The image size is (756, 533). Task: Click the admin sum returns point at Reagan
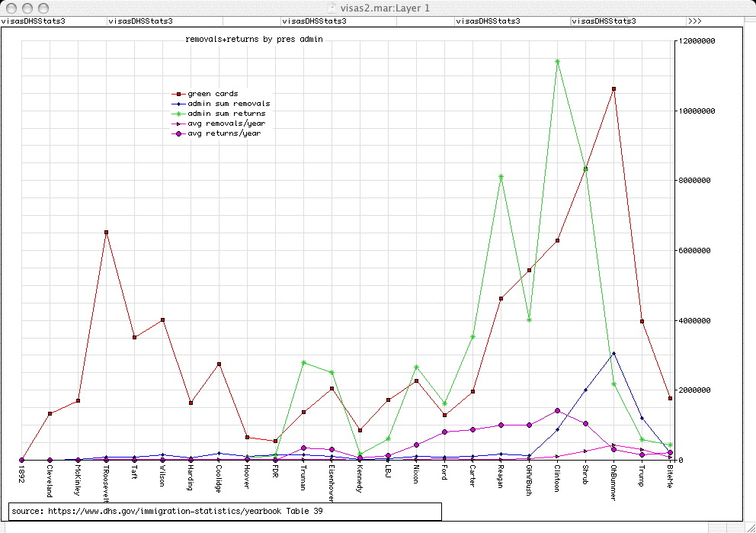point(501,176)
